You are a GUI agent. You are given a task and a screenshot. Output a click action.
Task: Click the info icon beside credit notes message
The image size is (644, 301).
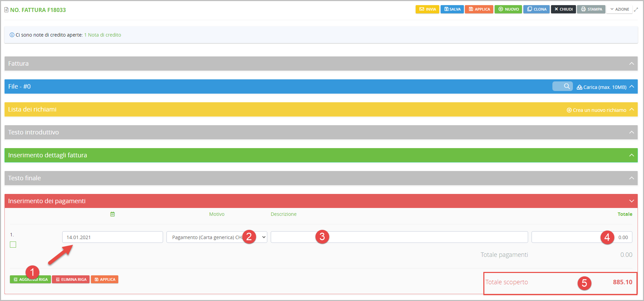[x=12, y=35]
